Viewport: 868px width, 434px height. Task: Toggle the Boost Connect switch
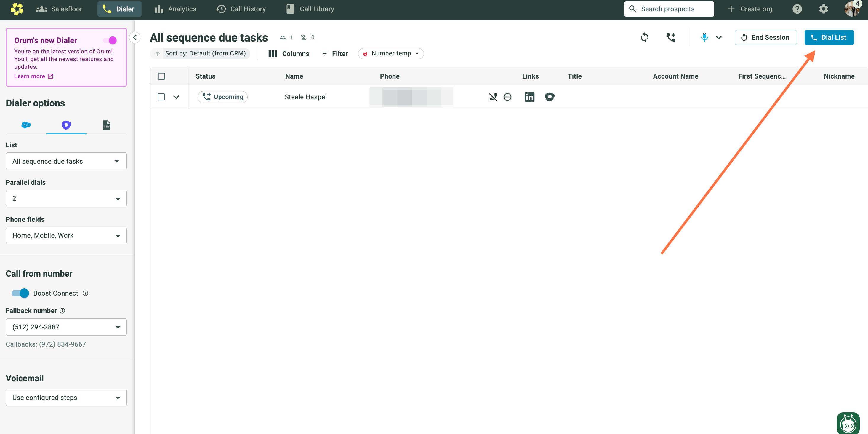20,293
